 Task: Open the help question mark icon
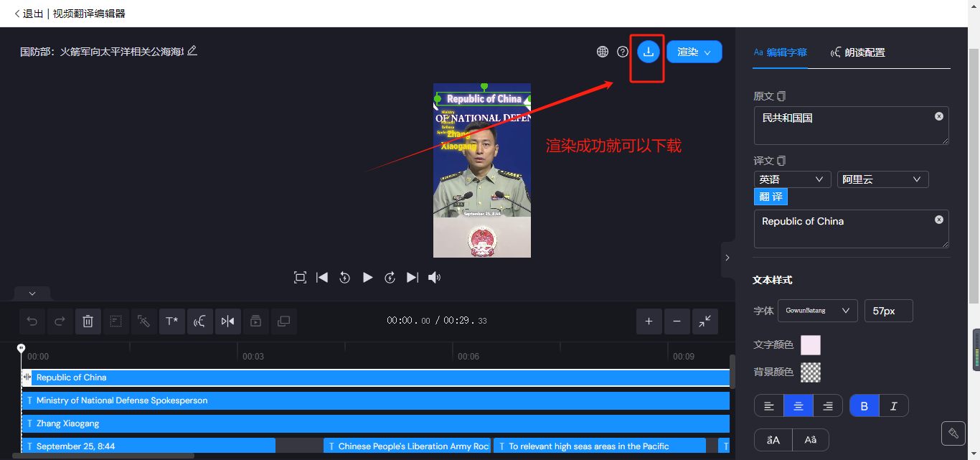pos(623,52)
